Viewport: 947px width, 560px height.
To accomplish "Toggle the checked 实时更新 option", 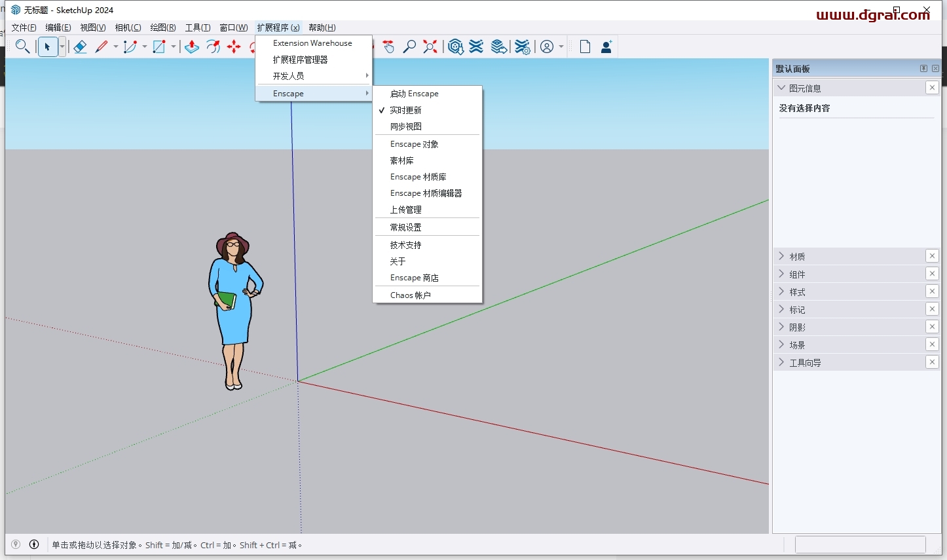I will coord(428,110).
